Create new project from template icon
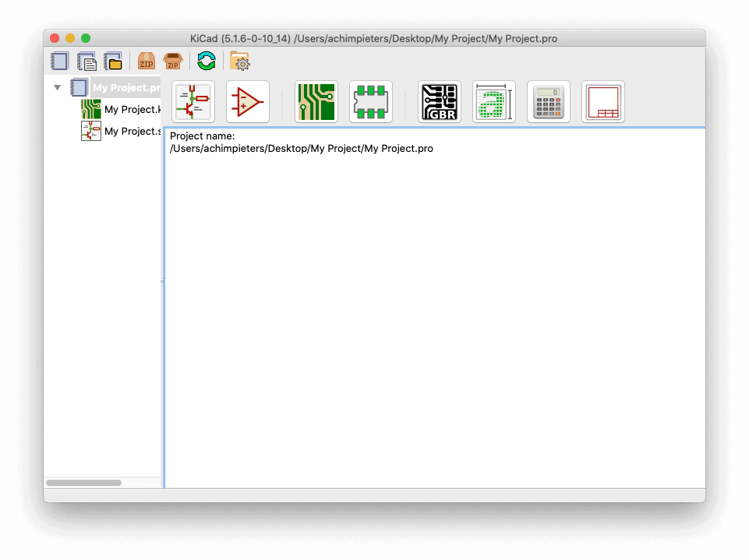Image resolution: width=749 pixels, height=560 pixels. pyautogui.click(x=87, y=61)
